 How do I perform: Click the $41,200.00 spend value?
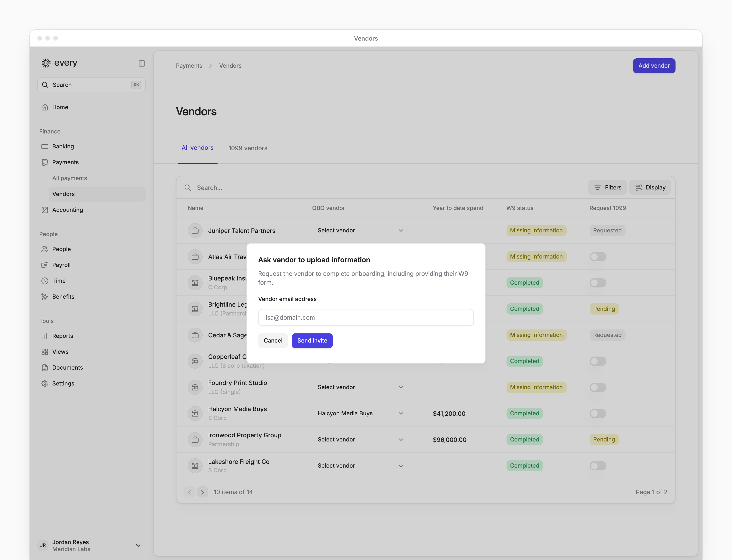coord(449,413)
